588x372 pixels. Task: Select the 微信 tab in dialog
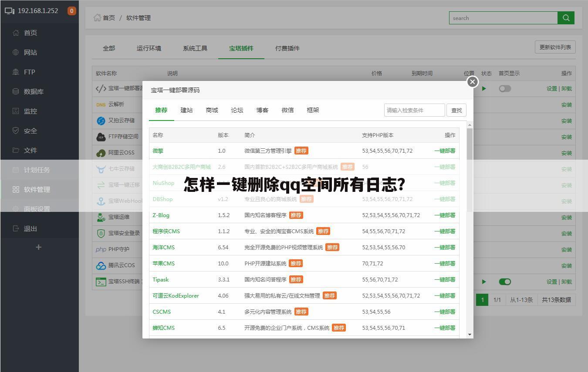pyautogui.click(x=287, y=110)
